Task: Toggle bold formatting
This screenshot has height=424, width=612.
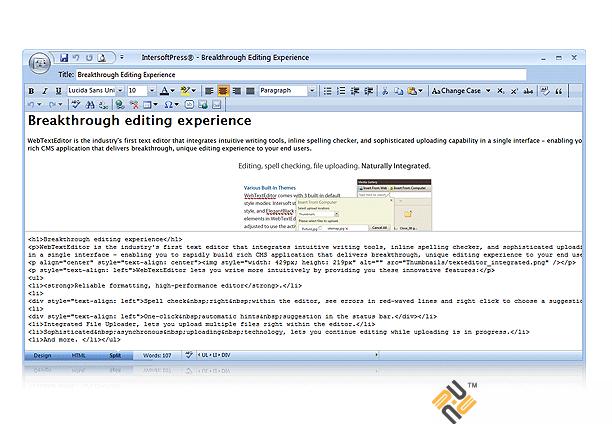Action: click(31, 91)
